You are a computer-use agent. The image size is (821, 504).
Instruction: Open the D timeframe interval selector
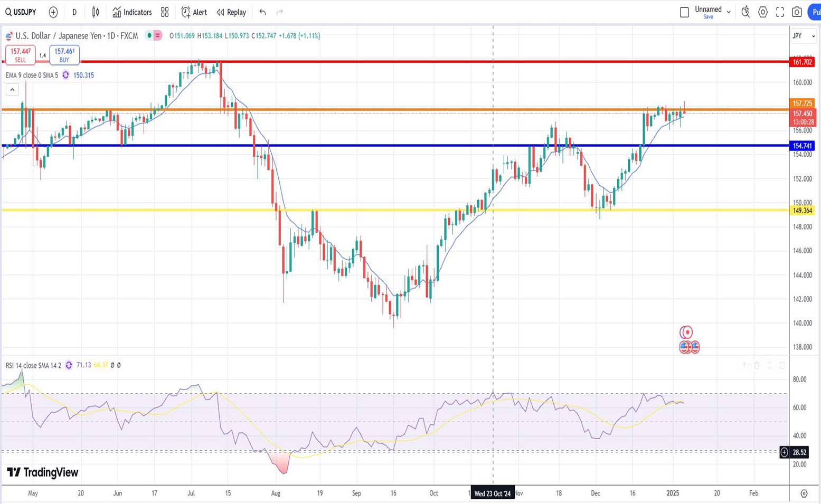[x=74, y=12]
